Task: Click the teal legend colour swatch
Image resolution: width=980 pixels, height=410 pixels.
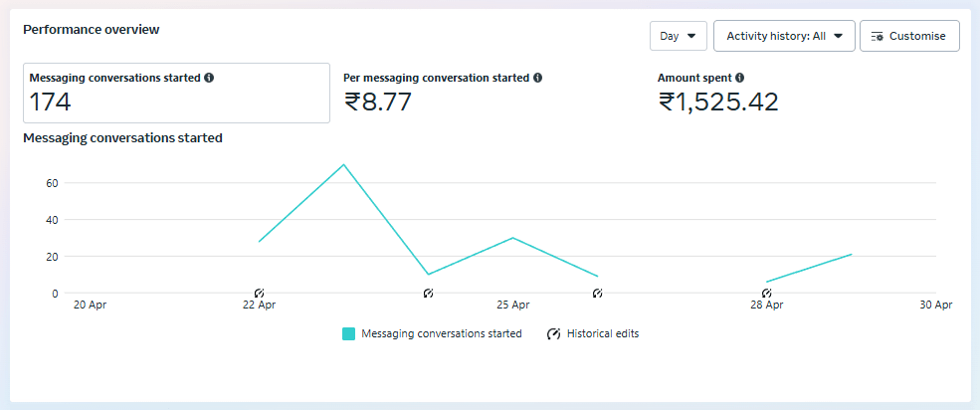Action: point(348,334)
